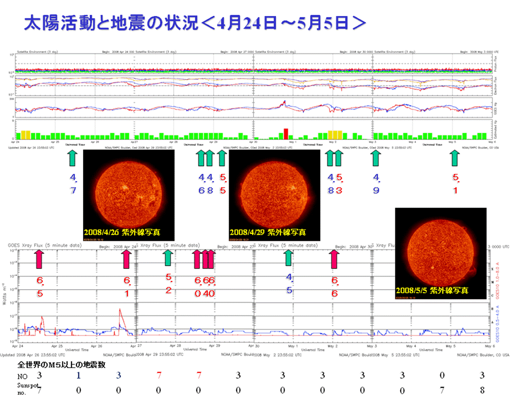Select blue earthquake count 1 in NO row
This screenshot has height=399, width=532.
[78, 375]
